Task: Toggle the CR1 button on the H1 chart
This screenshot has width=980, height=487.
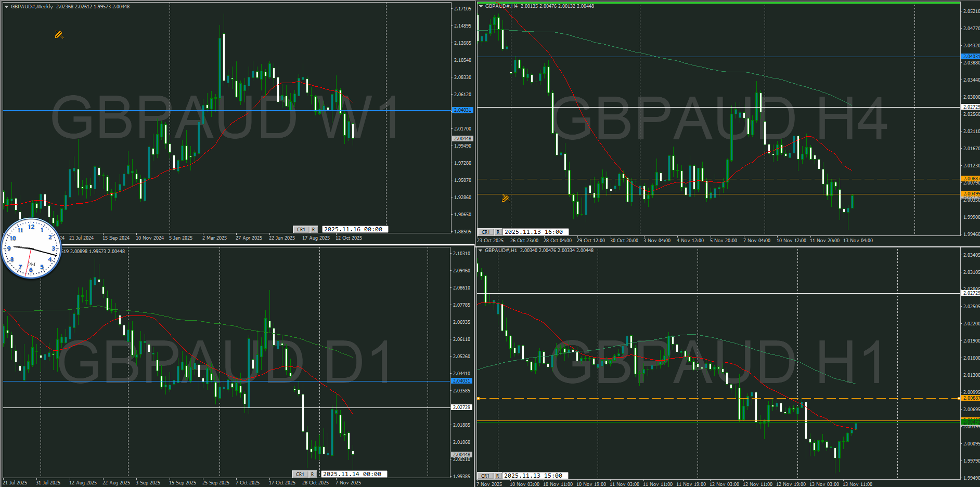Action: [485, 476]
